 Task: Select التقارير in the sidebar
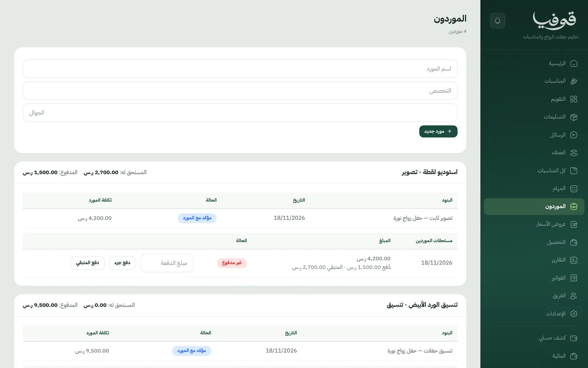pyautogui.click(x=534, y=260)
